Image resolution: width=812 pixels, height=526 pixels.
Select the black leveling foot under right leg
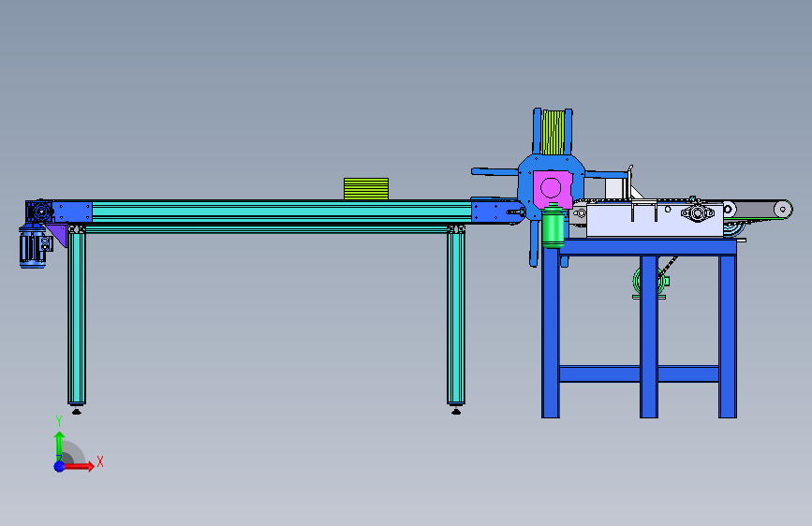point(456,411)
